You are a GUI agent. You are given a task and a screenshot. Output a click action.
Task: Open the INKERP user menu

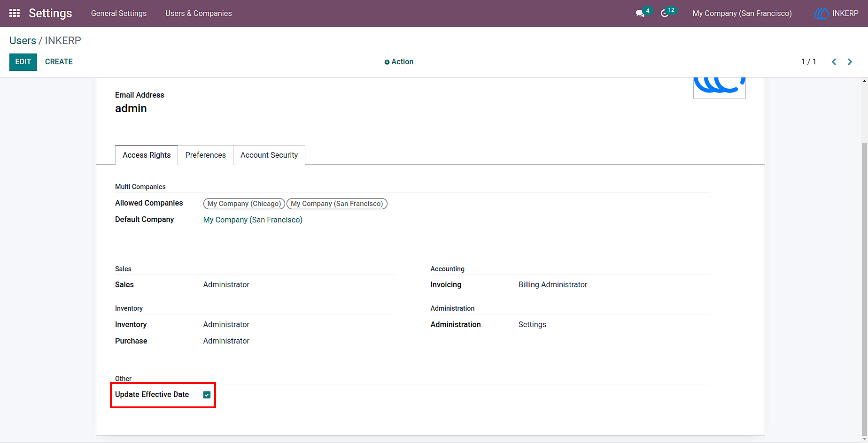coord(837,13)
